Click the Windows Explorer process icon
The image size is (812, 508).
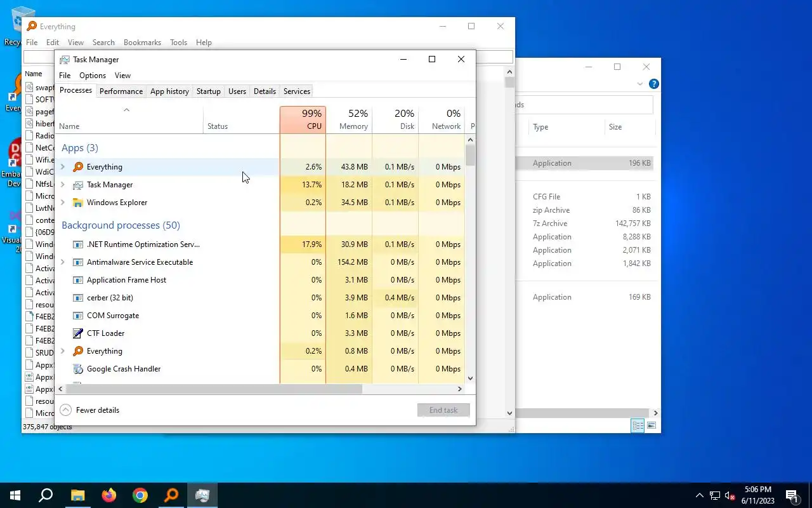coord(78,203)
